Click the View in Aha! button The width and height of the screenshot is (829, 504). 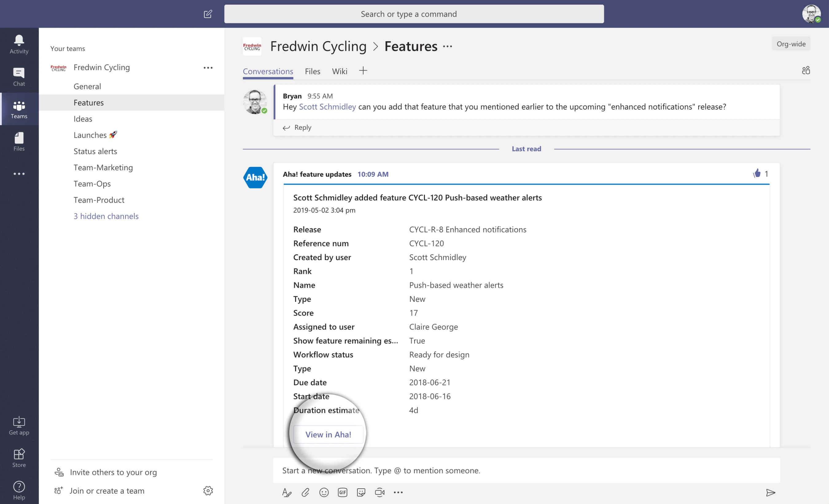click(328, 434)
